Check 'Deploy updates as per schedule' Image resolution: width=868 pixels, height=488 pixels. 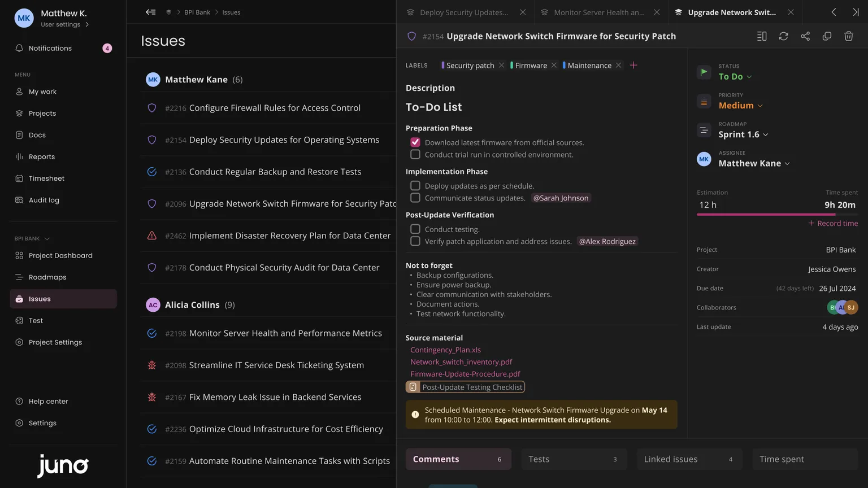(x=415, y=185)
